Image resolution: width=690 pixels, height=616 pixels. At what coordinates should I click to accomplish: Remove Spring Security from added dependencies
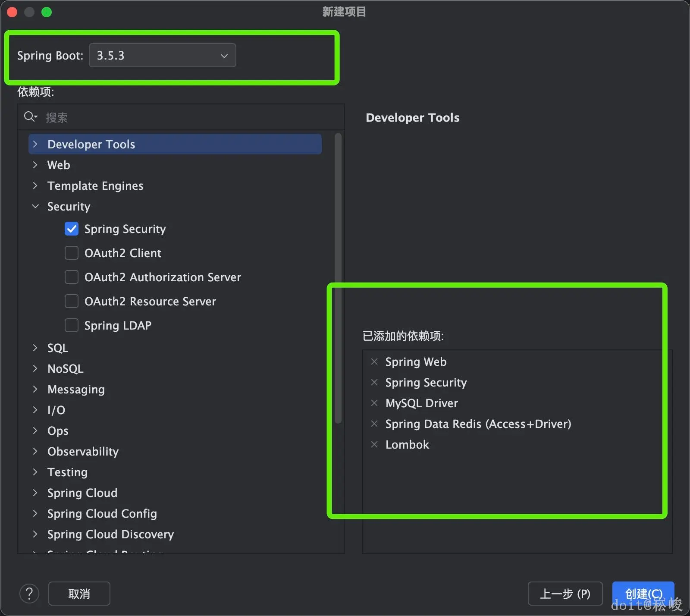tap(374, 382)
